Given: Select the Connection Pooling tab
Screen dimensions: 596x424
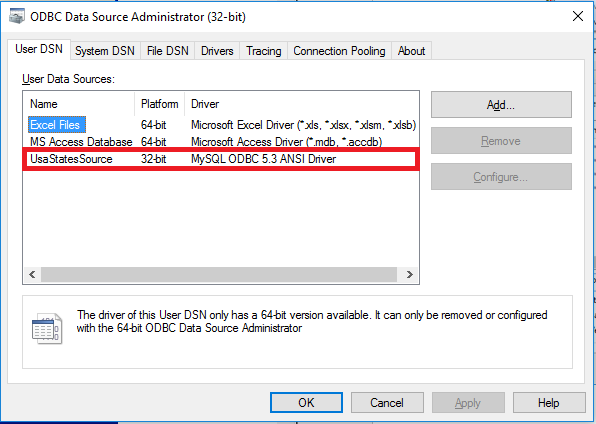Looking at the screenshot, I should pos(339,51).
